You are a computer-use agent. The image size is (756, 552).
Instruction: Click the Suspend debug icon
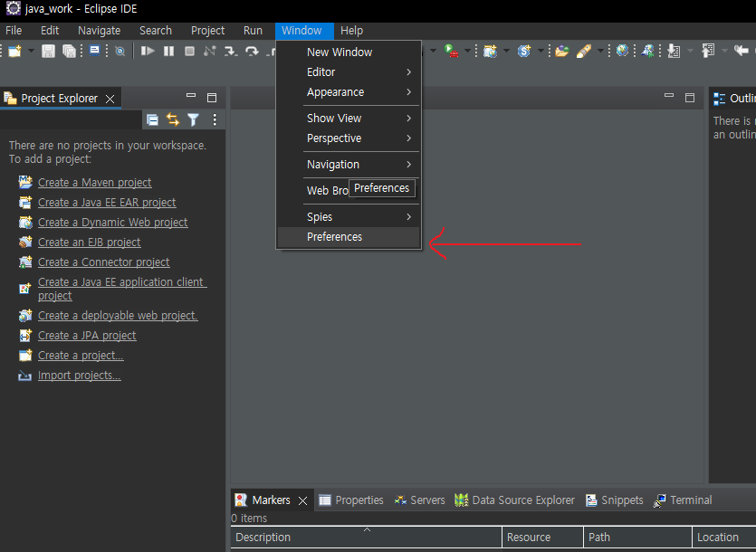(168, 51)
